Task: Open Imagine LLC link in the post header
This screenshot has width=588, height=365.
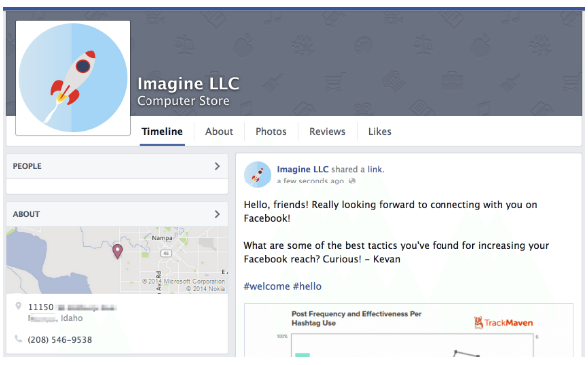Action: point(303,169)
